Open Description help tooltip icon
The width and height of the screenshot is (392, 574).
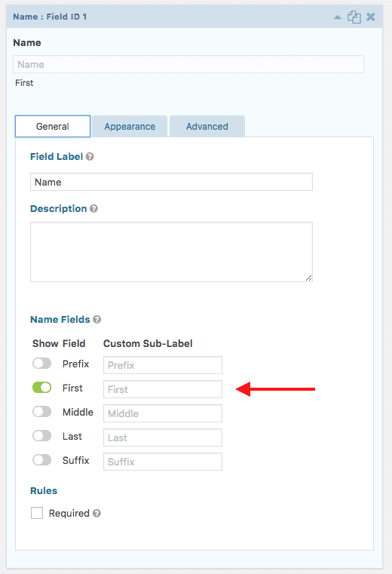(93, 209)
